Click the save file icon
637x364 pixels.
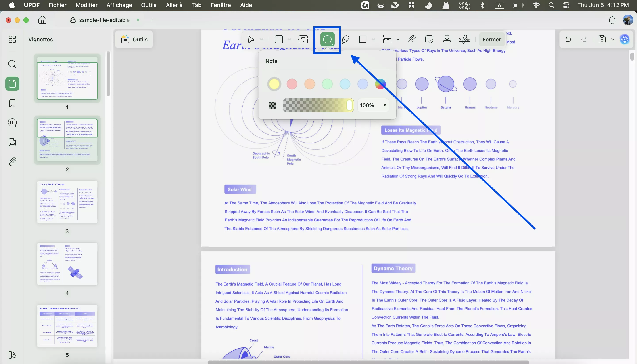[602, 40]
